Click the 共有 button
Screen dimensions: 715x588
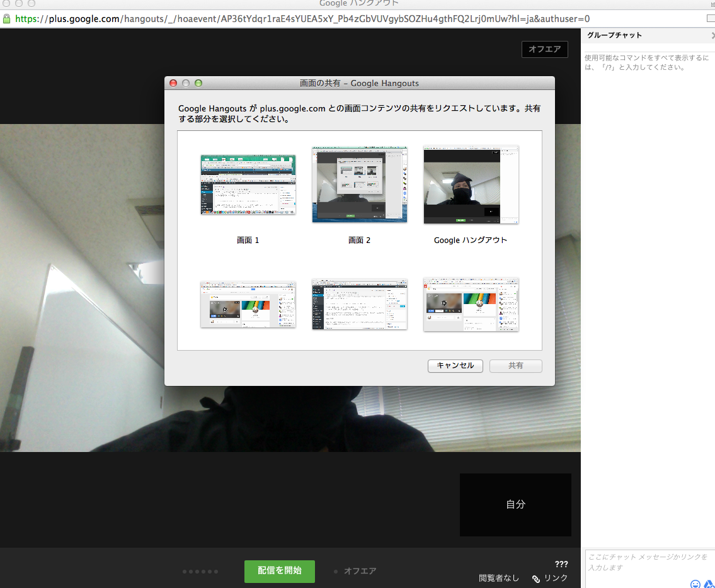click(516, 366)
